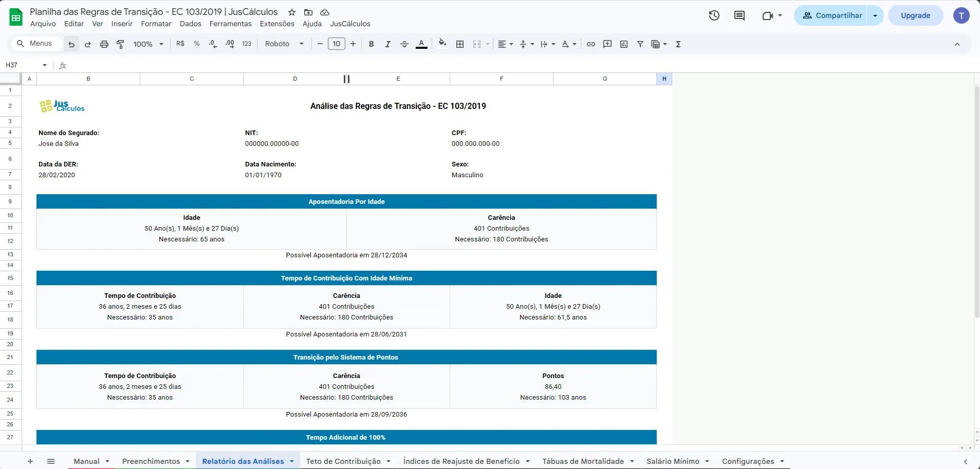980x469 pixels.
Task: Open number format 123 menu
Action: pos(247,44)
